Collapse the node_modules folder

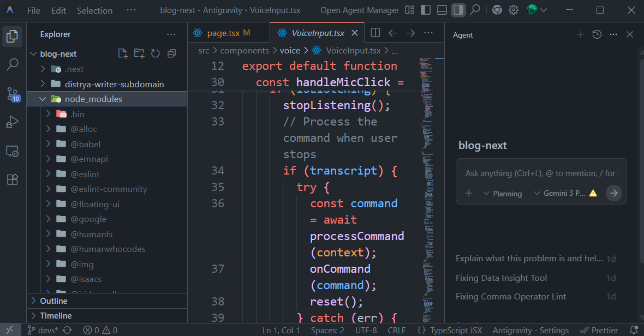[x=43, y=99]
